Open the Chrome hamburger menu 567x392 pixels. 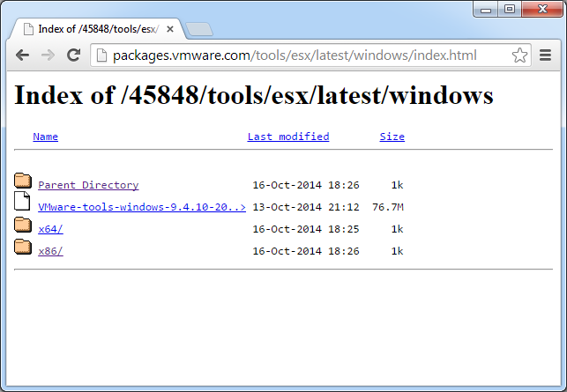(545, 55)
